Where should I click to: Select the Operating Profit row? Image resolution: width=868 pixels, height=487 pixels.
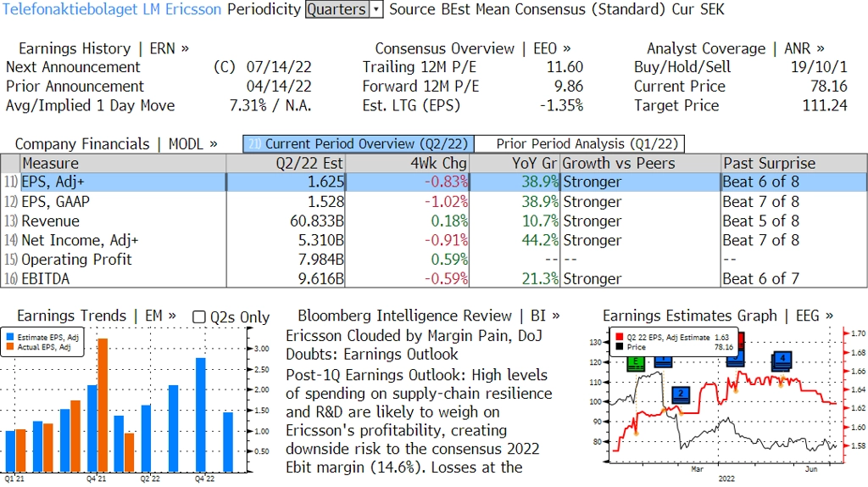[433, 260]
